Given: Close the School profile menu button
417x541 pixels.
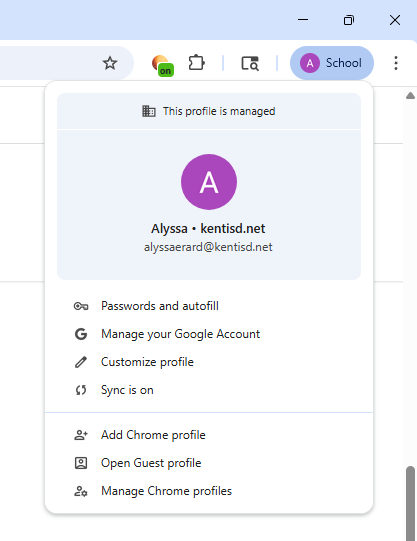Looking at the screenshot, I should click(x=332, y=63).
